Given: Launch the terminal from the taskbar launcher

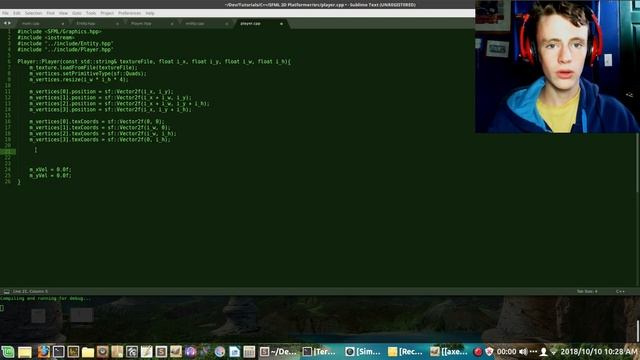Looking at the screenshot, I should pos(58,351).
